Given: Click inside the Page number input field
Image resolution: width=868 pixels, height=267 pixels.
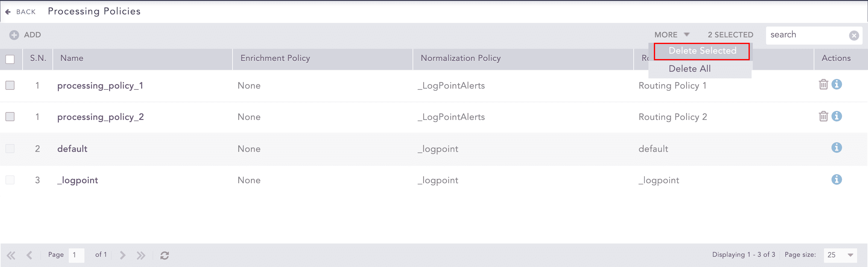Looking at the screenshot, I should coord(77,255).
